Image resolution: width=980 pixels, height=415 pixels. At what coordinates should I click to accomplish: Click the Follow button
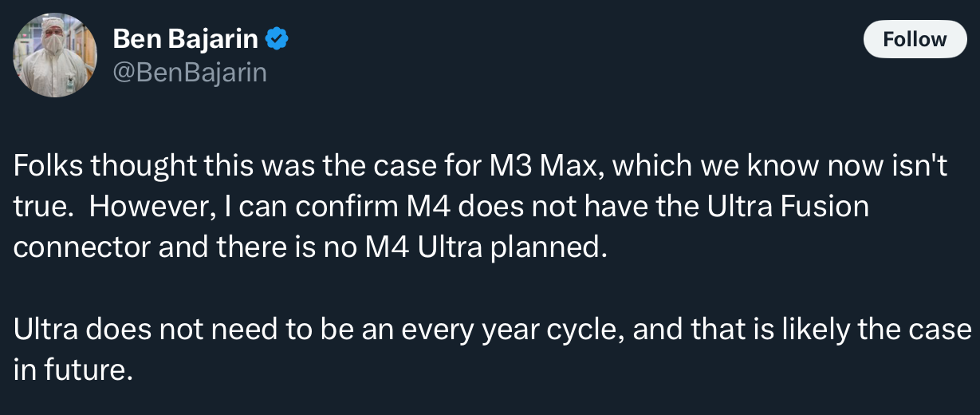[x=915, y=39]
